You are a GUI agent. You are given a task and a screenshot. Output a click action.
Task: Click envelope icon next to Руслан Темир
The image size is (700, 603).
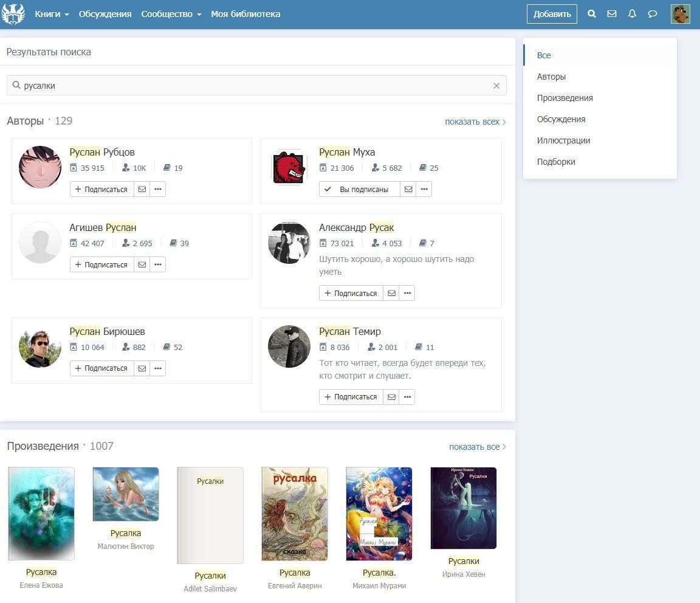(391, 397)
